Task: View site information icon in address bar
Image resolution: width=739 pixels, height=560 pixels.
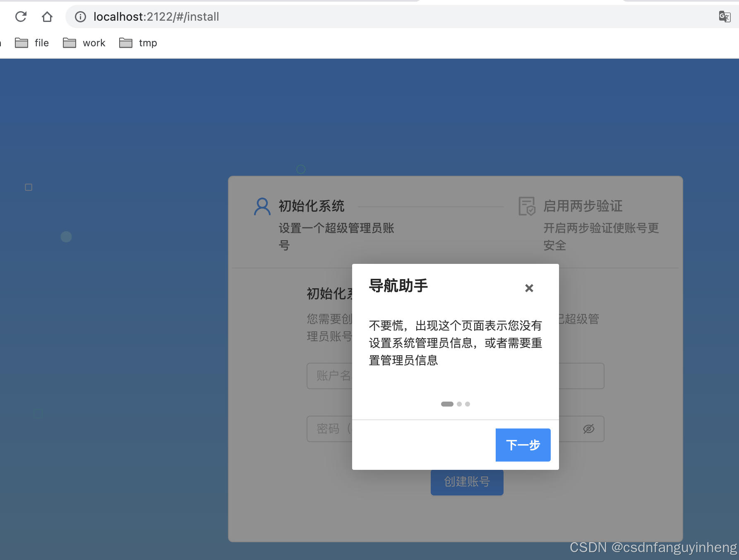Action: [80, 17]
